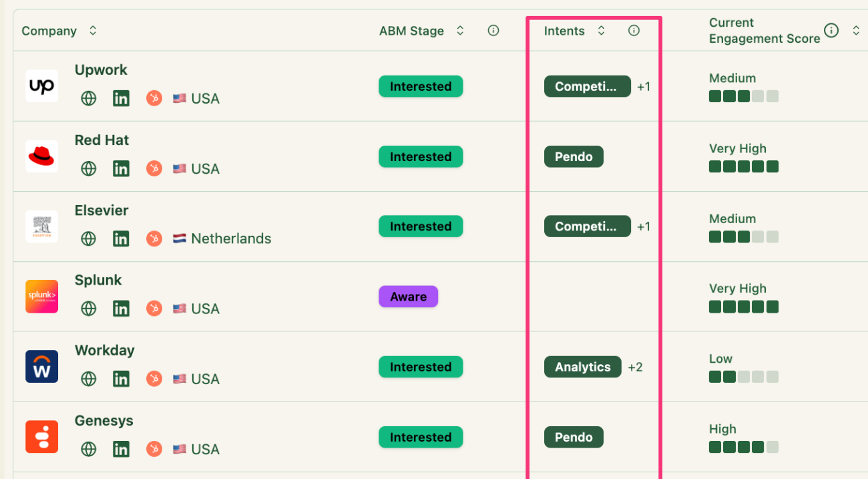Open Upwork's website globe icon

89,99
